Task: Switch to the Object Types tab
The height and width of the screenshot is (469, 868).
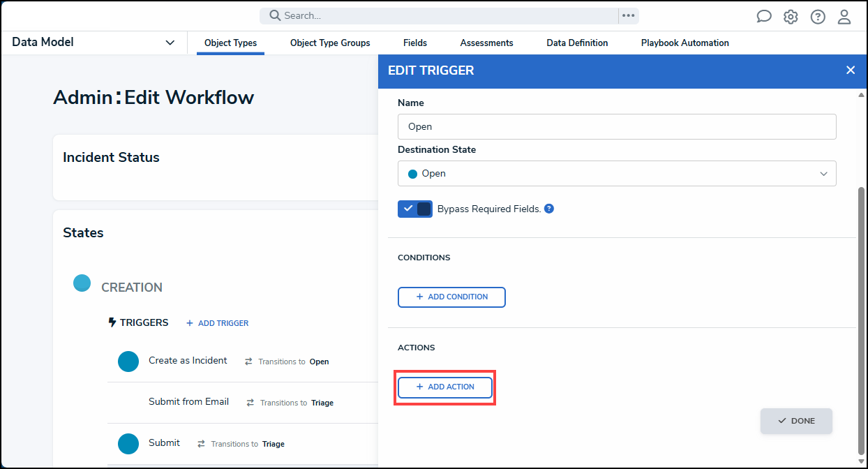Action: tap(230, 43)
